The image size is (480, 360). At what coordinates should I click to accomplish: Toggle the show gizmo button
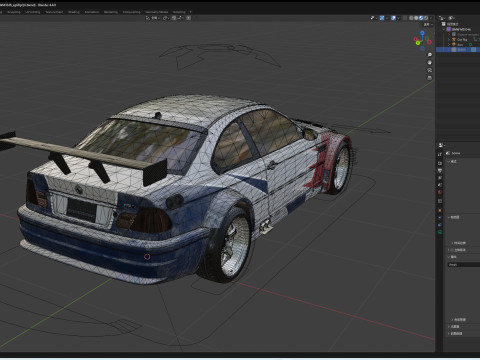tap(382, 18)
